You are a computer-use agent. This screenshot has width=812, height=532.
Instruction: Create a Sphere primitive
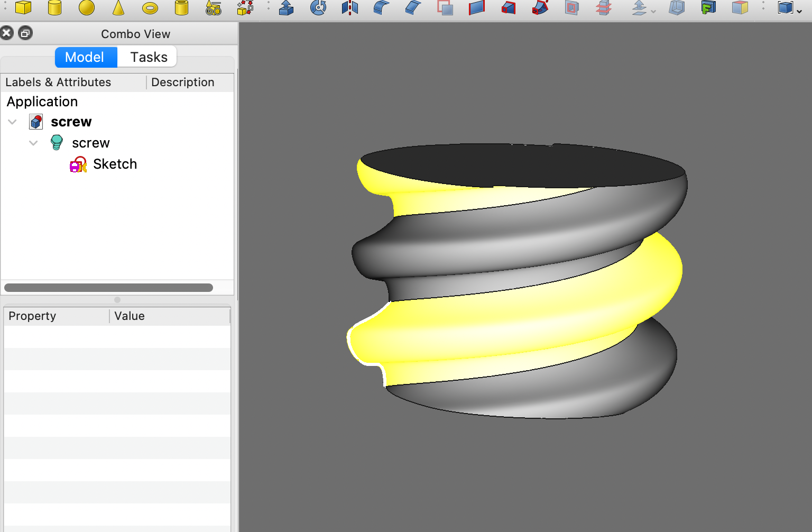[x=87, y=7]
